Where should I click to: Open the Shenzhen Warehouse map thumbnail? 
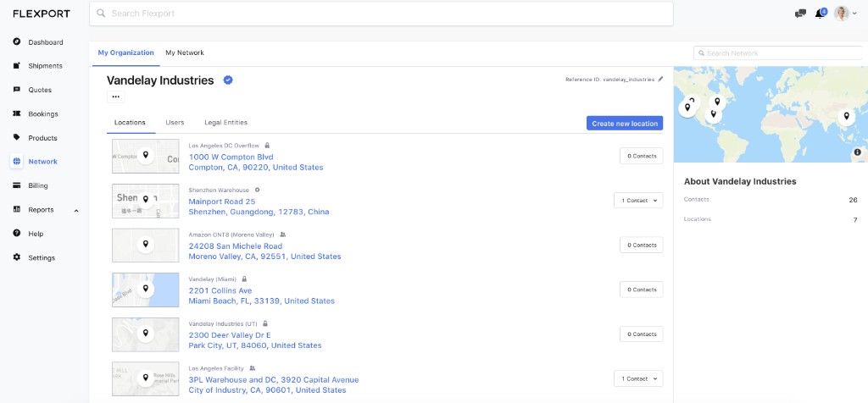coord(146,201)
